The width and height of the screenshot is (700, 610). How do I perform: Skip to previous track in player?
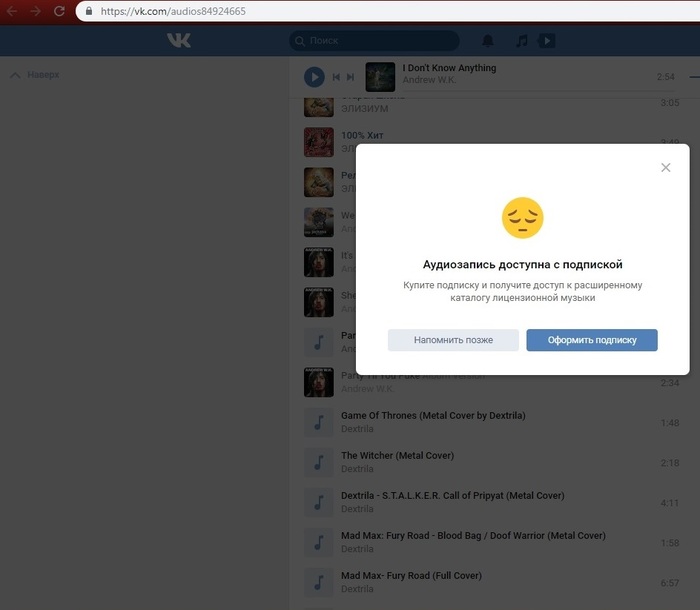pos(337,77)
